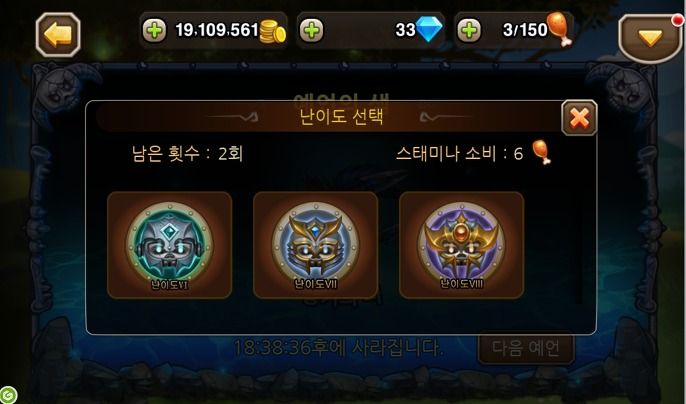Click the 난이도 선택 title bar
Screen dimensions: 686x404
coord(341,117)
